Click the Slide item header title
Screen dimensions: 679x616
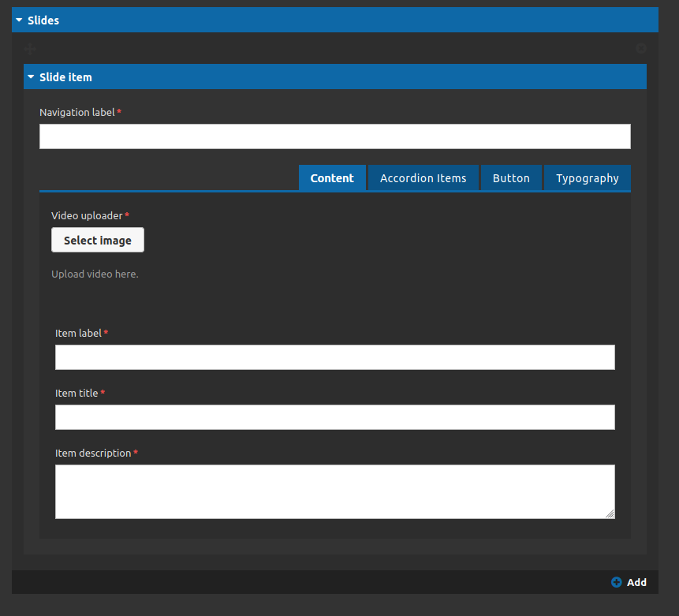(65, 77)
